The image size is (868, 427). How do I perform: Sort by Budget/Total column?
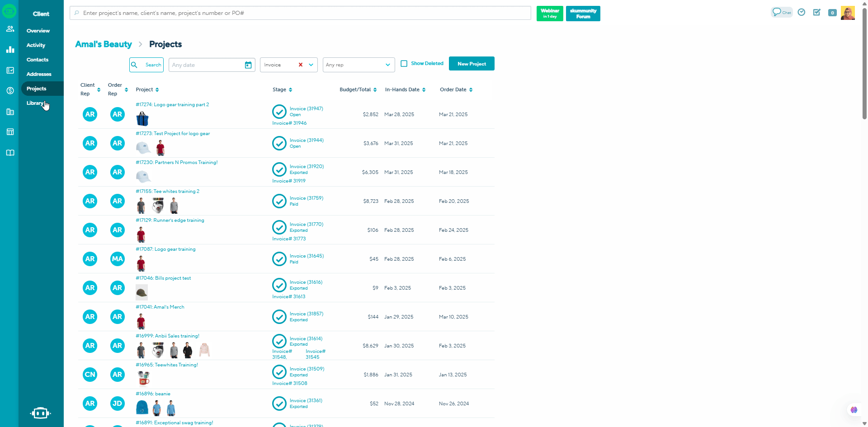tap(375, 90)
